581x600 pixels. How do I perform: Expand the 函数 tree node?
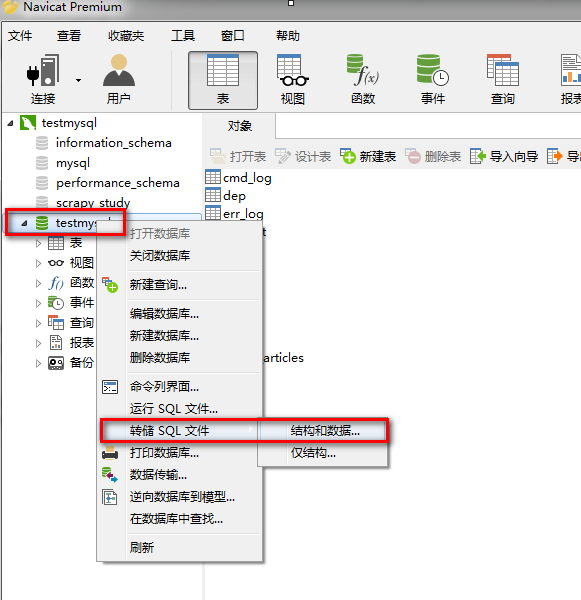[38, 283]
